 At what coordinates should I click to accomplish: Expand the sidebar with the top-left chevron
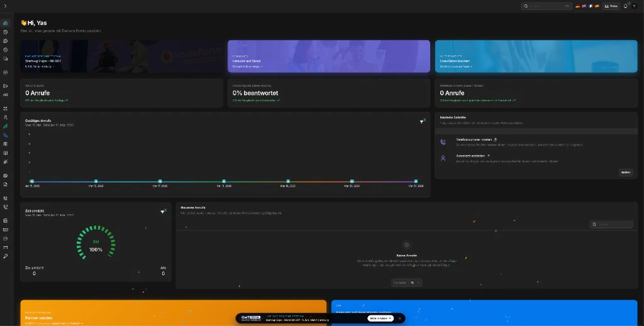tap(5, 6)
